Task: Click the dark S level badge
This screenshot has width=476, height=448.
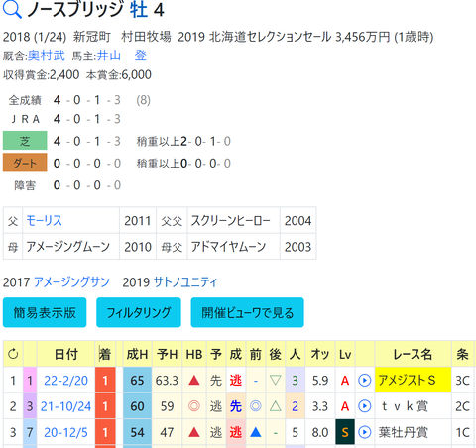Action: tap(345, 432)
